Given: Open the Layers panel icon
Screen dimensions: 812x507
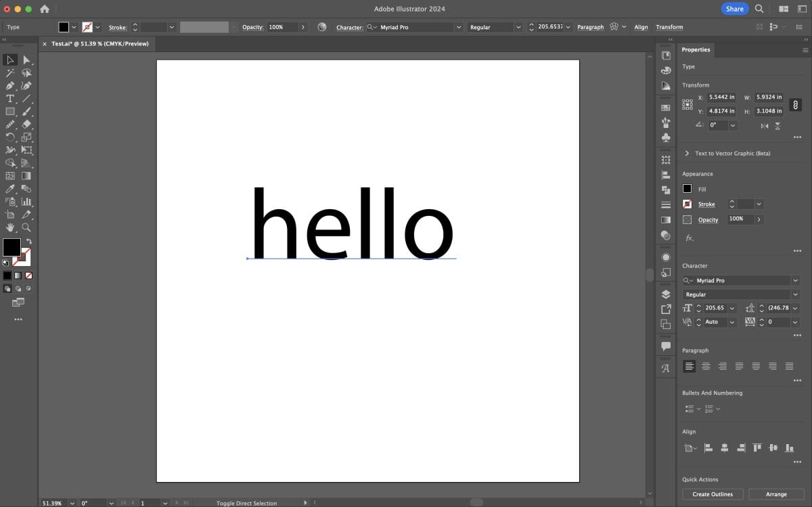Looking at the screenshot, I should click(666, 294).
